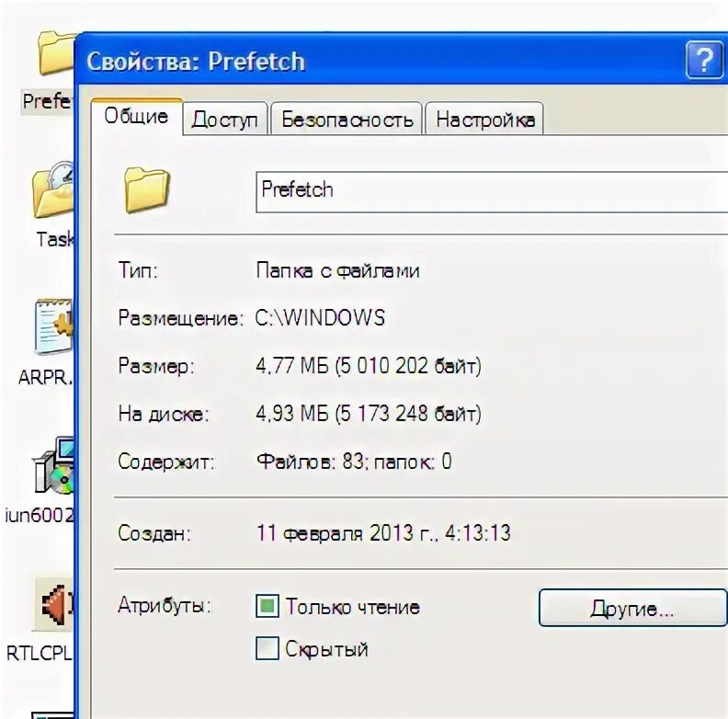The image size is (728, 719).
Task: Select the RTLCPL speaker icon
Action: (x=54, y=605)
